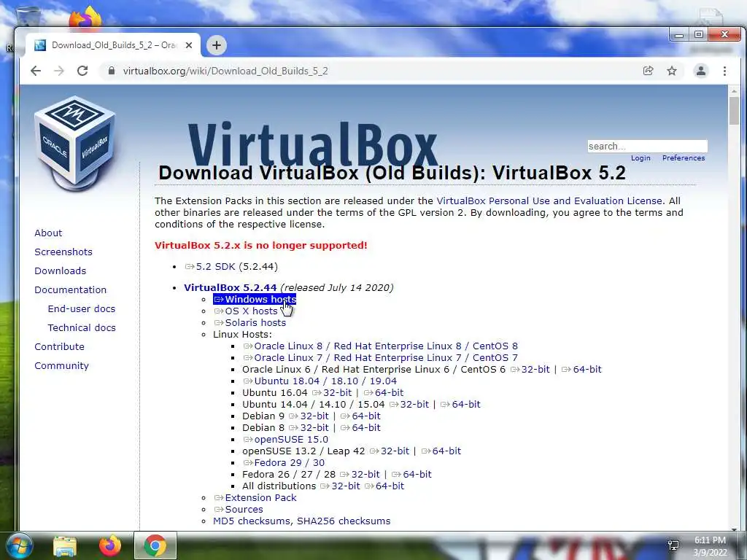The width and height of the screenshot is (747, 560).
Task: Open the Chrome profile avatar
Action: point(701,71)
